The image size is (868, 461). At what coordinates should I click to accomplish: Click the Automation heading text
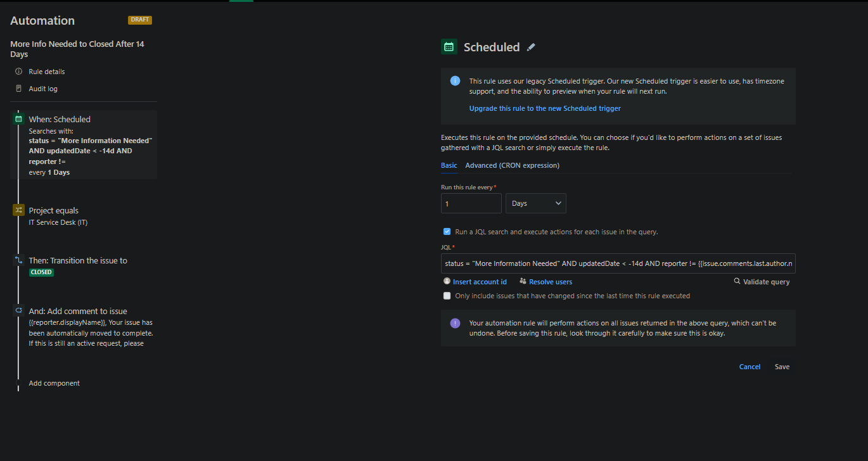click(x=42, y=20)
